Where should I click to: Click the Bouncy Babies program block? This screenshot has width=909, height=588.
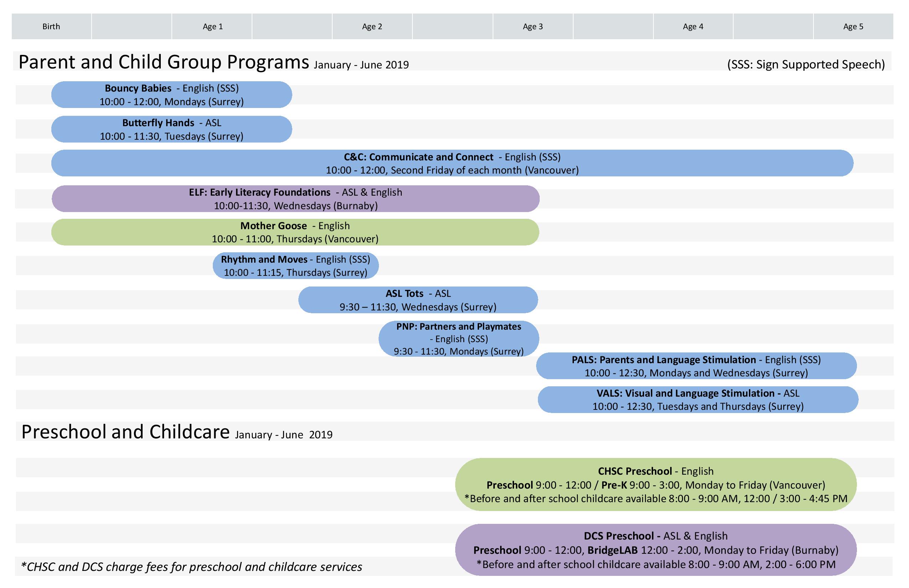click(171, 95)
